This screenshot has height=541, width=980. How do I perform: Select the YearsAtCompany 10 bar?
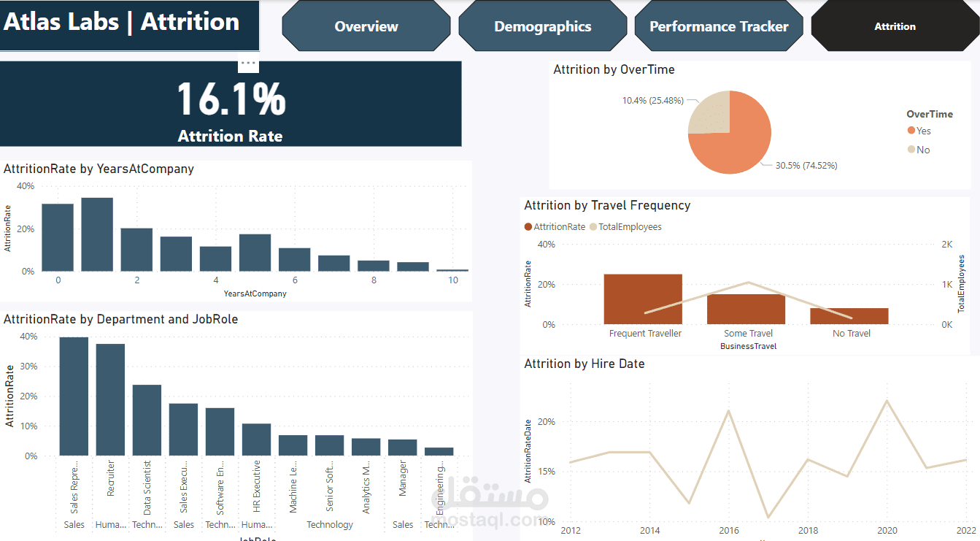452,270
